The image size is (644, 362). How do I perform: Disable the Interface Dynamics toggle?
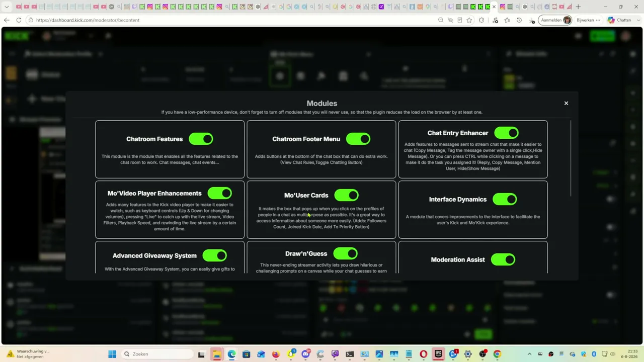coord(505,199)
